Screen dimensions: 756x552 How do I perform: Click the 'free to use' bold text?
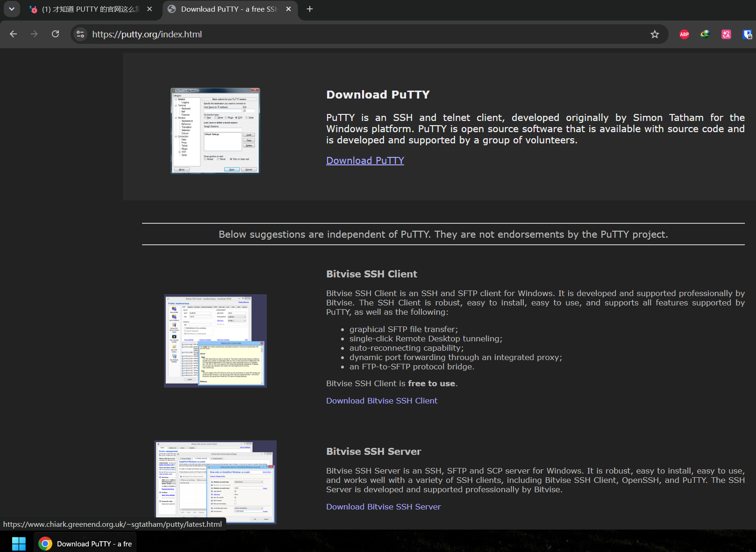(x=431, y=383)
